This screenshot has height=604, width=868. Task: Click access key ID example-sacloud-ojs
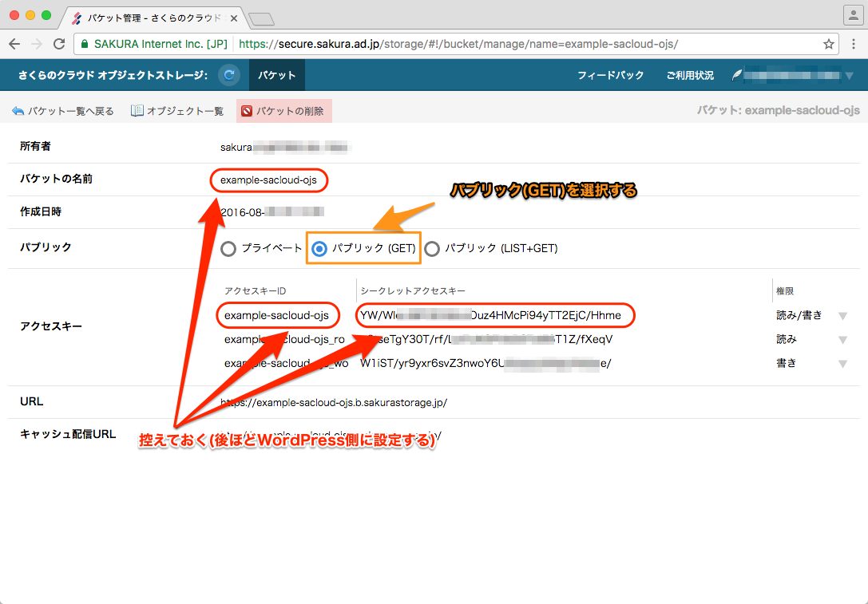276,315
